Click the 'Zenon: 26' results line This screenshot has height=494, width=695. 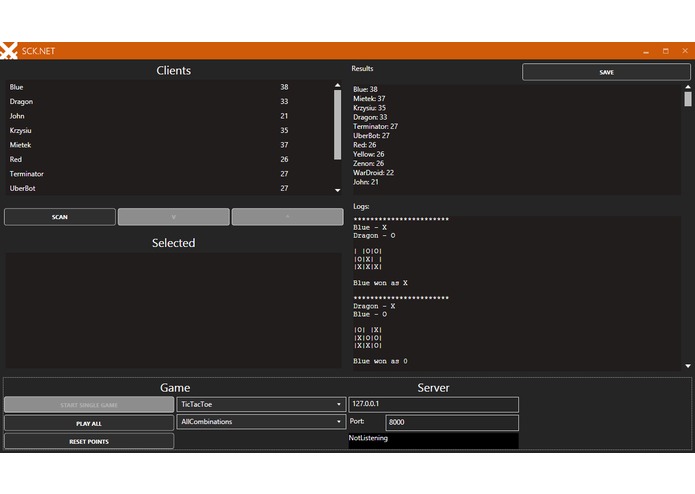click(368, 163)
